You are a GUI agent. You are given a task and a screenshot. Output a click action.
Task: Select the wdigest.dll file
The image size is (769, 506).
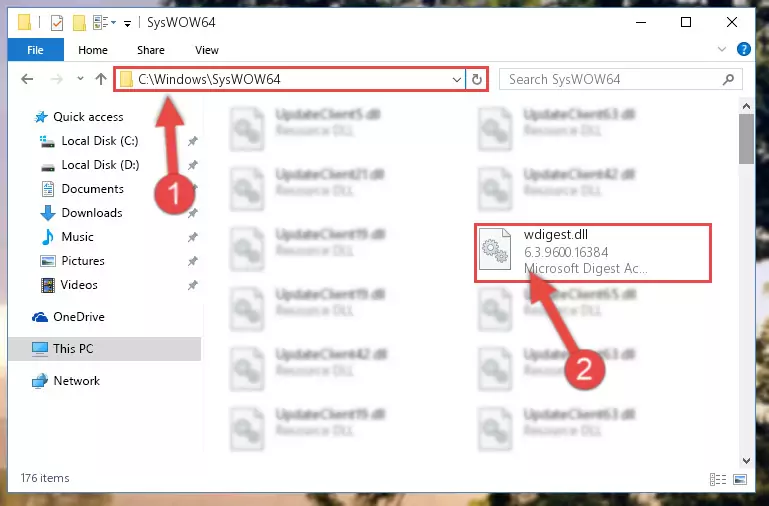pos(593,253)
